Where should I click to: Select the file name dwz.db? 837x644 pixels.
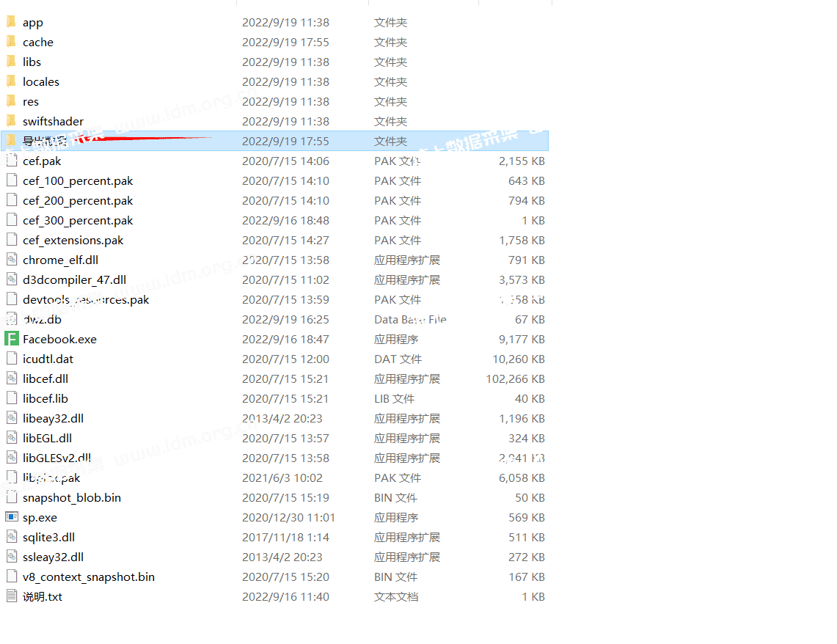42,320
